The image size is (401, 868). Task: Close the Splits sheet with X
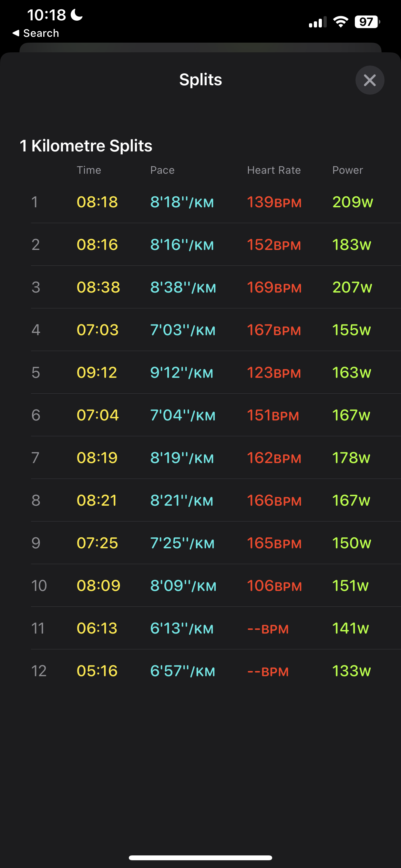tap(370, 80)
